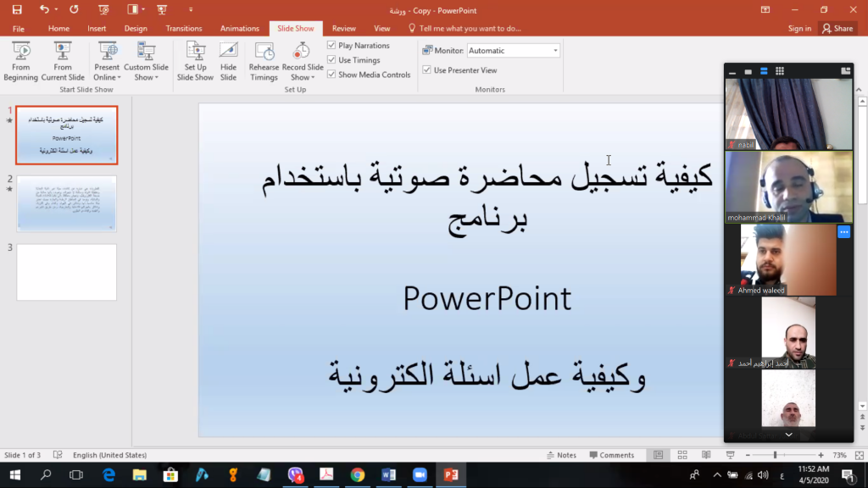Switch to Zoom gallery grid view

point(780,71)
